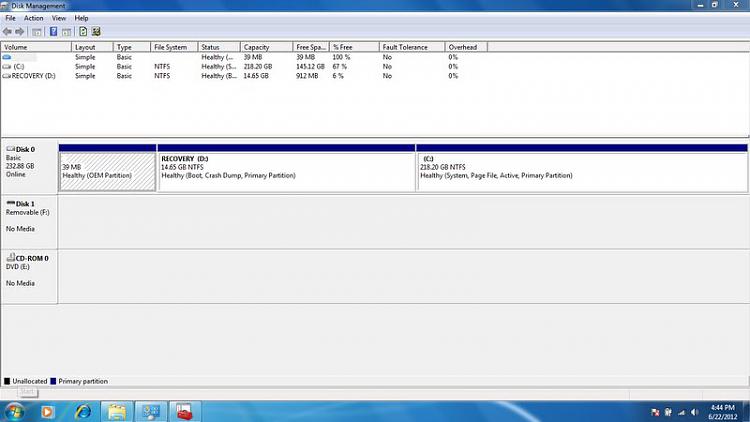This screenshot has height=422, width=750.
Task: Click the Disk Management title bar icon
Action: [x=5, y=6]
